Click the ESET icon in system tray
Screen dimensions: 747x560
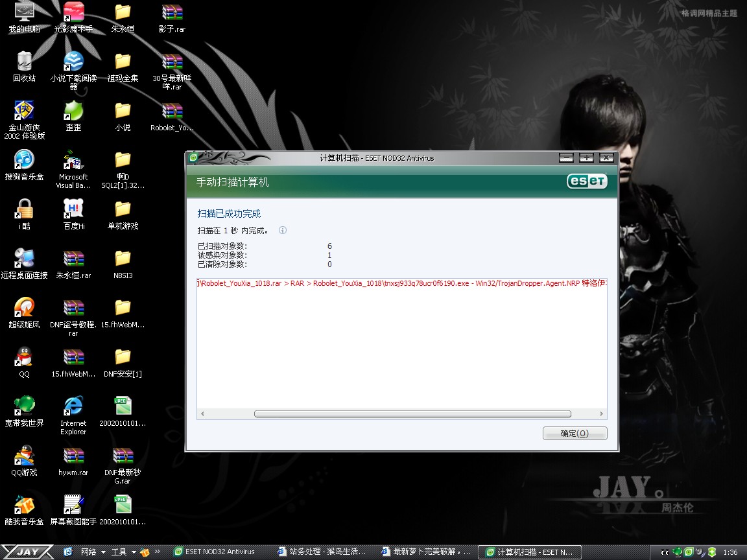(x=689, y=552)
